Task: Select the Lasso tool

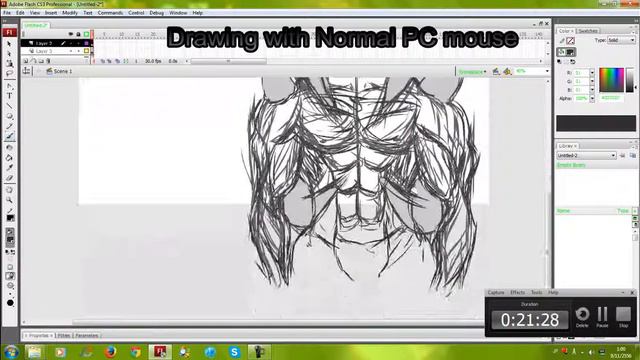Action: tap(9, 73)
